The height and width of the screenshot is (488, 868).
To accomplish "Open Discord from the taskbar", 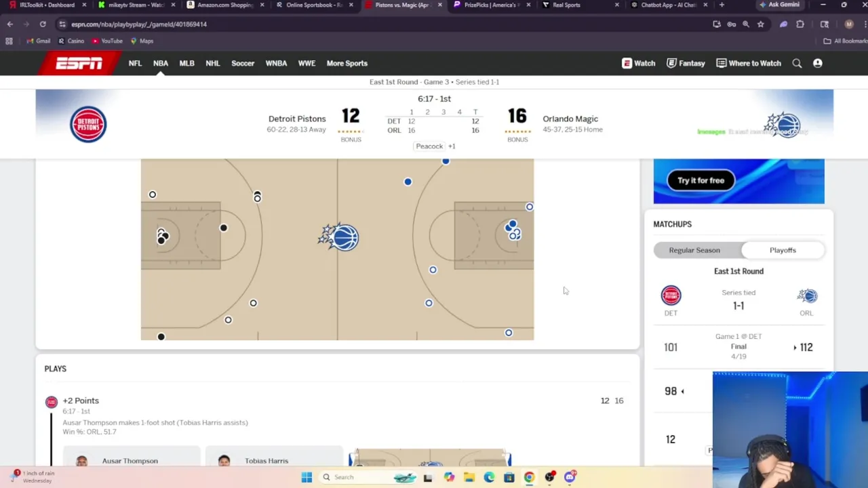I will 570,477.
